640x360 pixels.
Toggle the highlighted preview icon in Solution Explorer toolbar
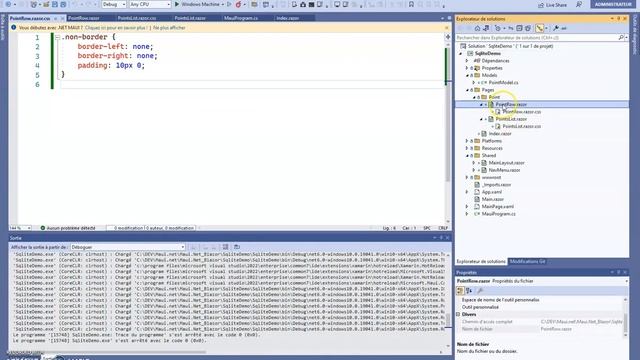540,29
